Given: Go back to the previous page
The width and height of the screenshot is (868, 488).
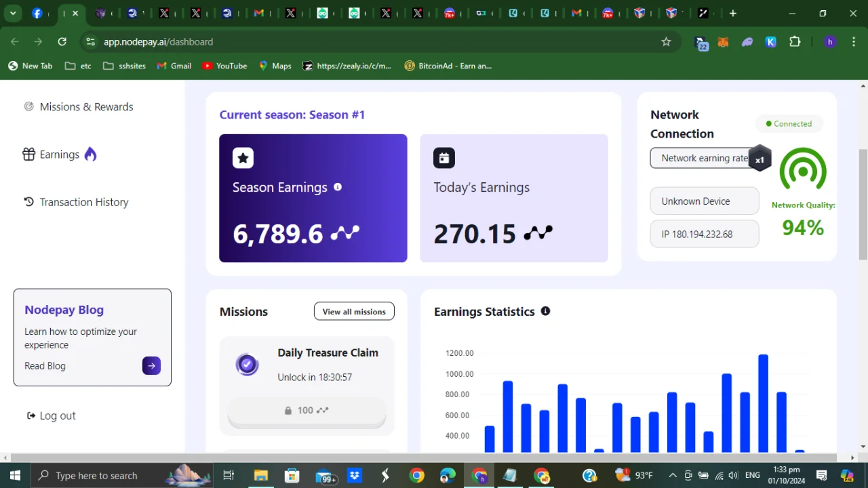Looking at the screenshot, I should click(x=15, y=42).
